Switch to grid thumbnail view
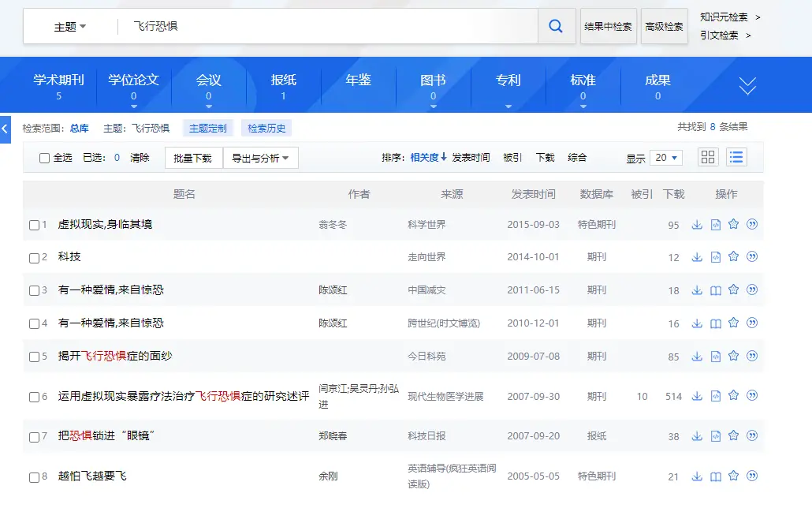 point(708,157)
